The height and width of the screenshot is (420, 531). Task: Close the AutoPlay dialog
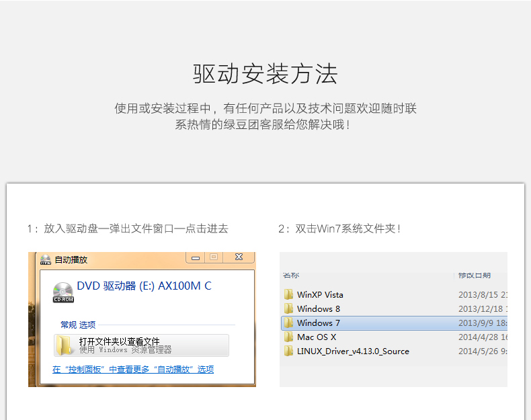point(239,257)
